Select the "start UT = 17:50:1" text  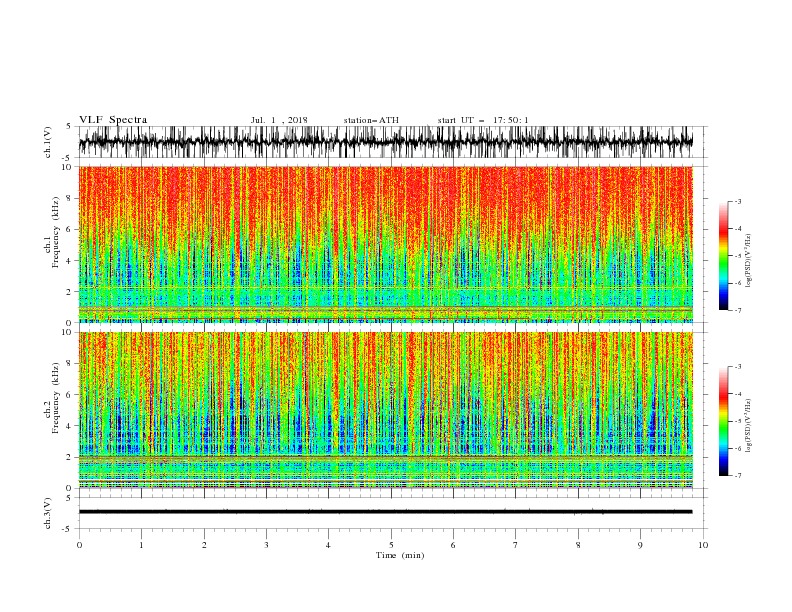(x=483, y=120)
